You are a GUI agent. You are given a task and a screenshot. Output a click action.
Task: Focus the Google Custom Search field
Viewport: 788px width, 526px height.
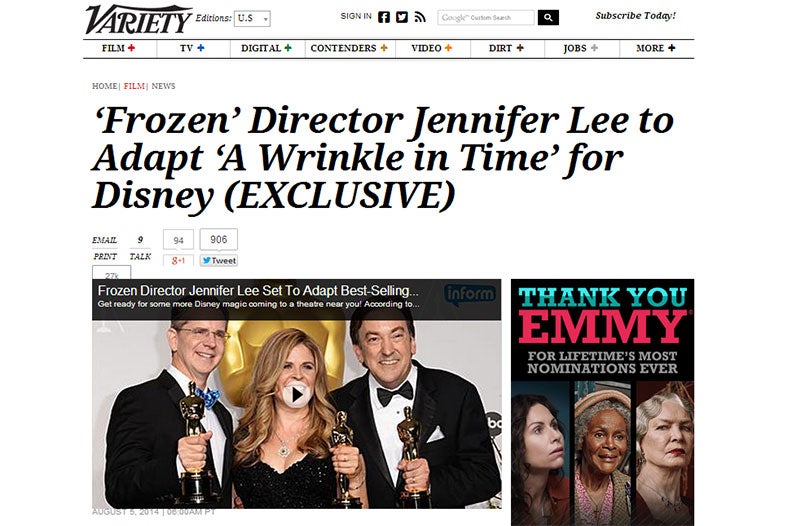point(485,18)
